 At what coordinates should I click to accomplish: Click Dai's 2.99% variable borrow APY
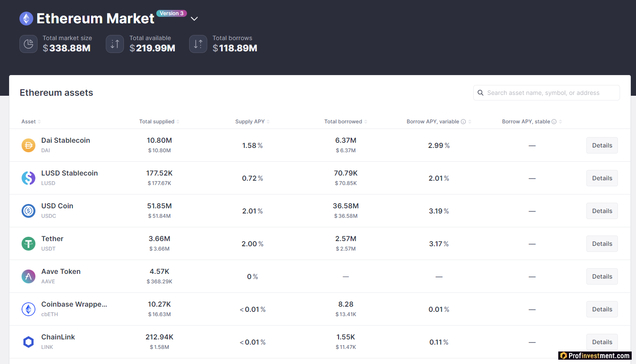tap(439, 145)
